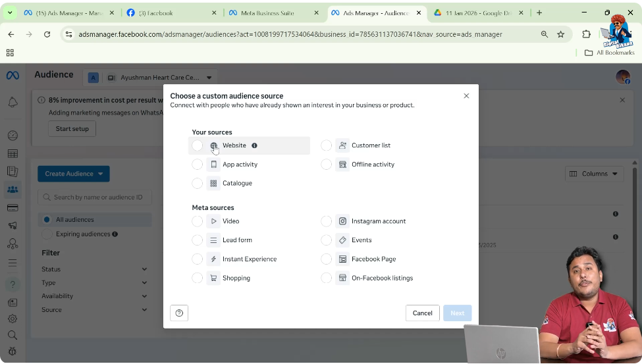Click the Offline activity store icon
This screenshot has height=364, width=642.
[x=342, y=164]
